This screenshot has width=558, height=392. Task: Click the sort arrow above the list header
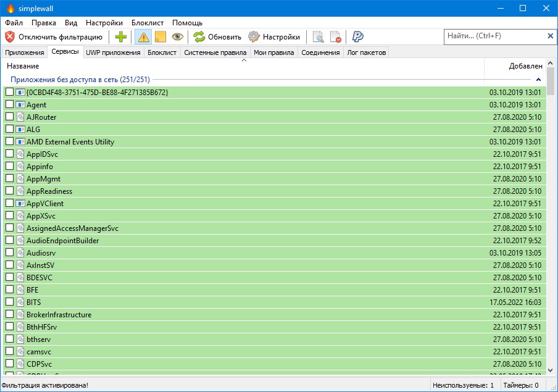click(x=244, y=60)
